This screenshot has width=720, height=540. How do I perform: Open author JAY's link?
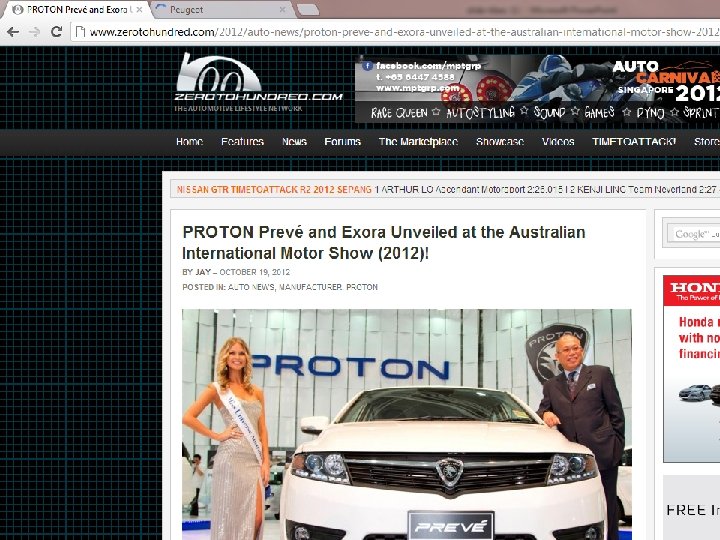point(203,272)
